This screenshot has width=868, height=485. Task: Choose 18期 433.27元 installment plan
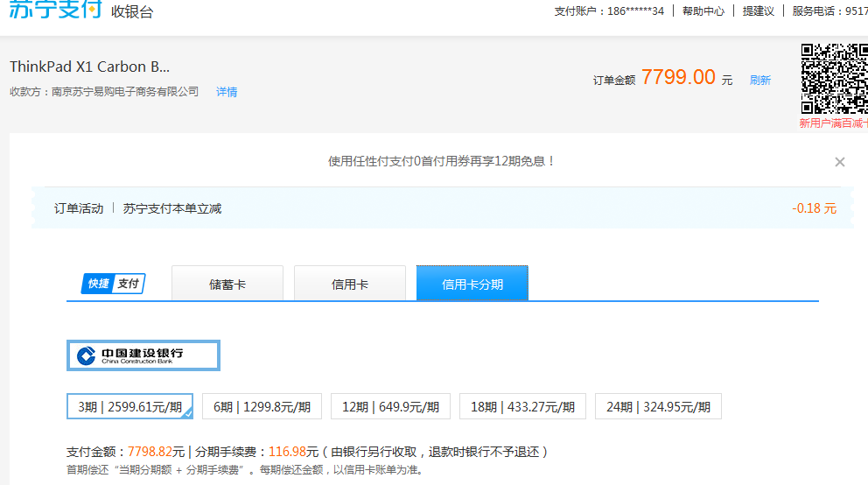click(x=522, y=407)
